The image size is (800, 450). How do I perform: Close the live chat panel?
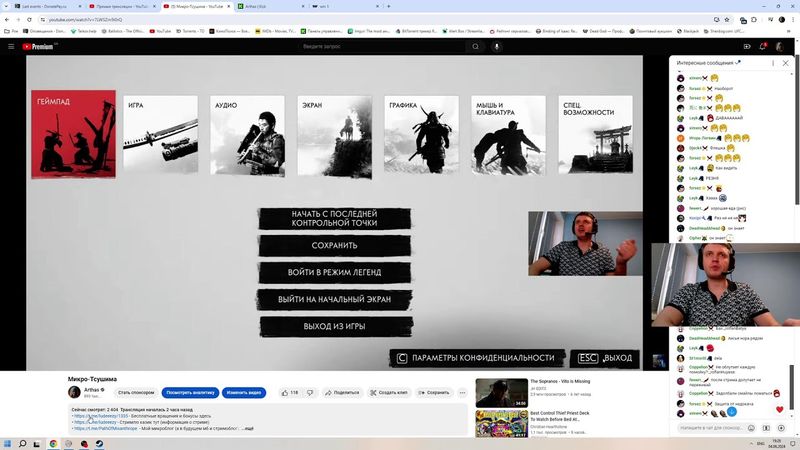point(785,63)
